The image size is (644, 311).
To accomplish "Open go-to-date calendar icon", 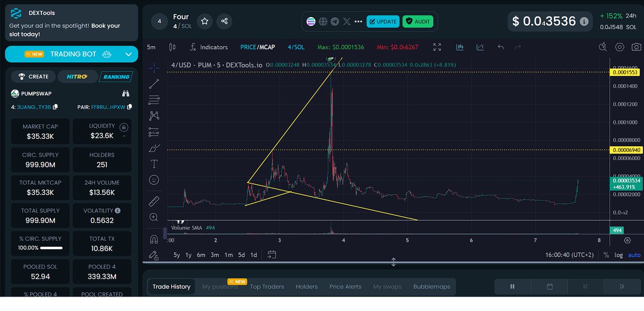I will [x=272, y=255].
